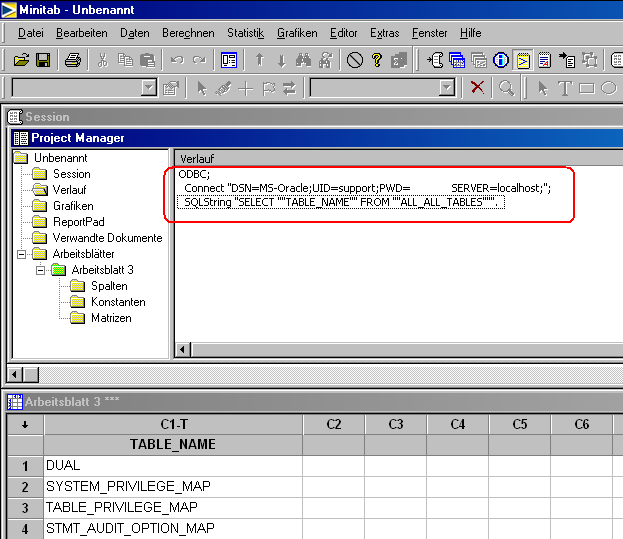The width and height of the screenshot is (623, 539).
Task: Click the Previous Command up-arrow icon
Action: point(259,60)
